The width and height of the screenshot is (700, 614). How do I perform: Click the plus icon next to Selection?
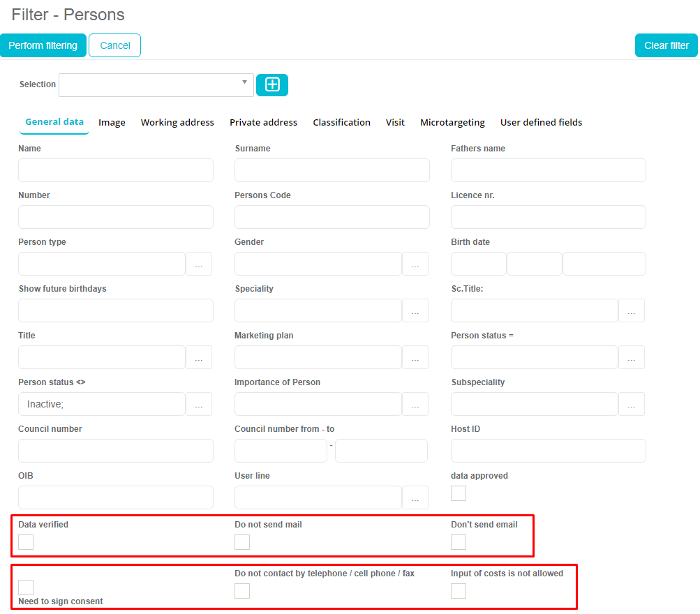pyautogui.click(x=272, y=84)
